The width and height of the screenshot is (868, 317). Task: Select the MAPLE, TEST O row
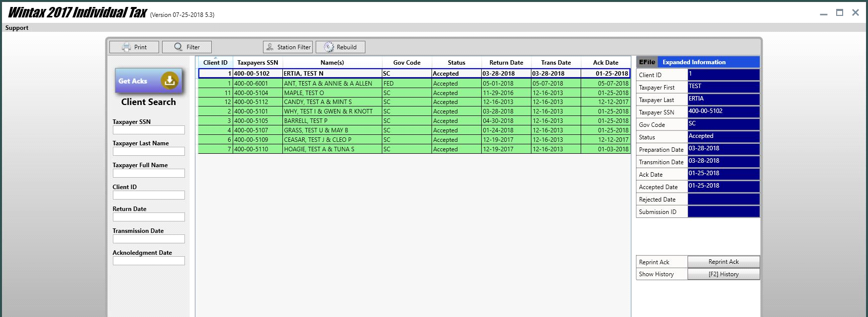pos(414,93)
